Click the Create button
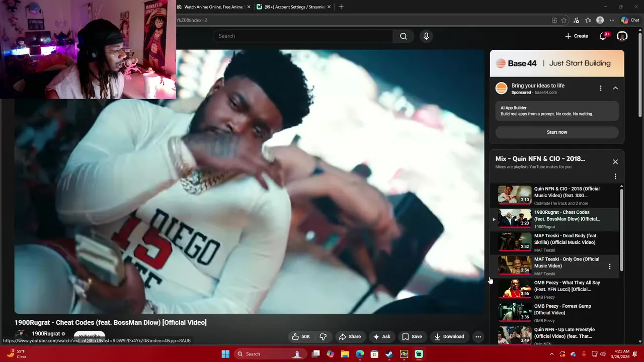644x362 pixels. [x=576, y=36]
